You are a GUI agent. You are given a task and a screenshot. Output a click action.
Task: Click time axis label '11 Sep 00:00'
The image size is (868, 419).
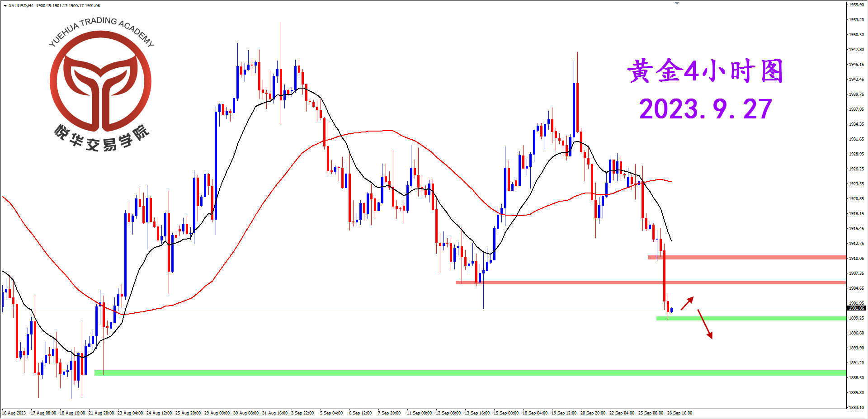click(x=420, y=413)
